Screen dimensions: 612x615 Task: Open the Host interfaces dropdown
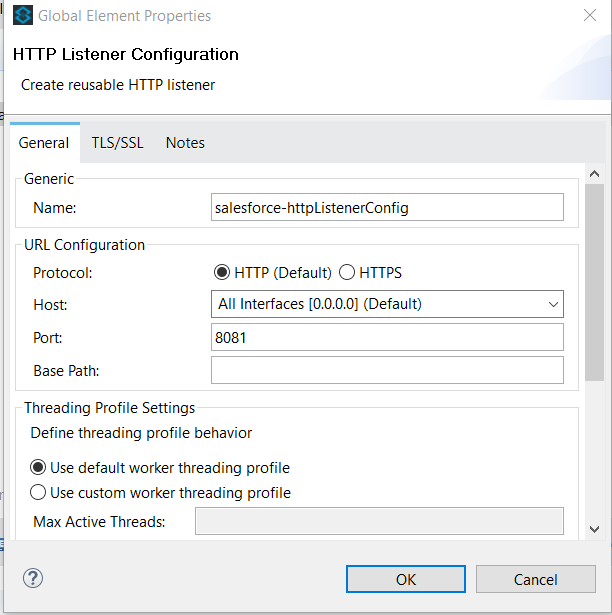pyautogui.click(x=387, y=304)
